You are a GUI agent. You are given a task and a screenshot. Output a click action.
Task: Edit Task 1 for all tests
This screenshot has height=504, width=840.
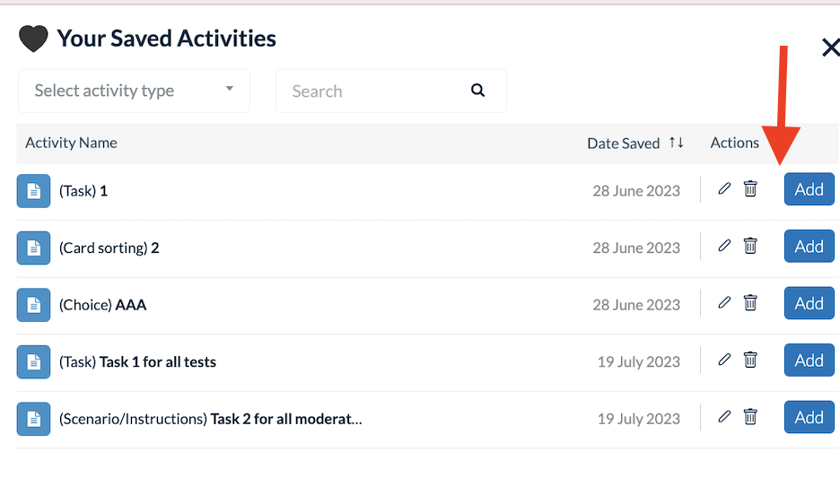[x=725, y=361]
